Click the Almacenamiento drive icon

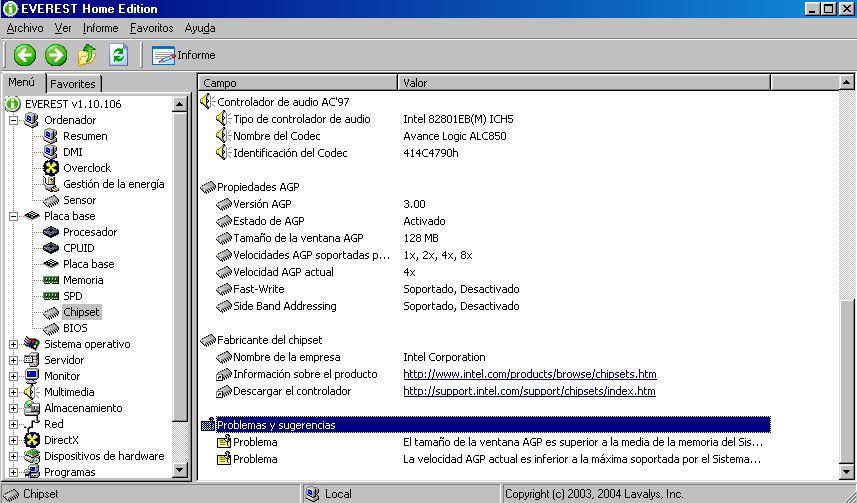click(32, 408)
